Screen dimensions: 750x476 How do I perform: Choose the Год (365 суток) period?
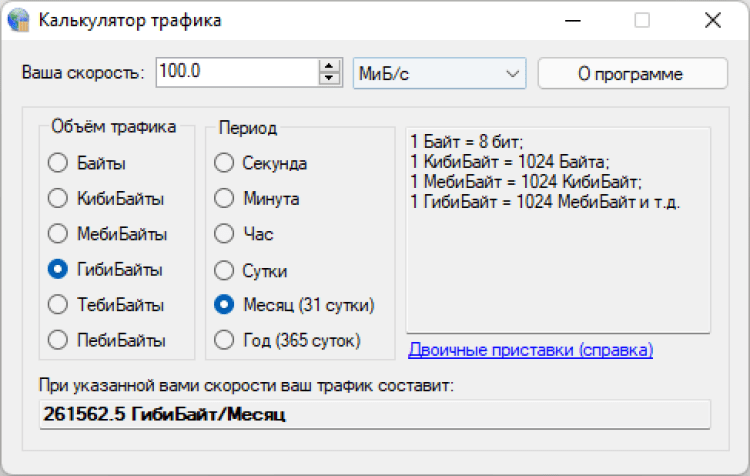click(x=225, y=340)
